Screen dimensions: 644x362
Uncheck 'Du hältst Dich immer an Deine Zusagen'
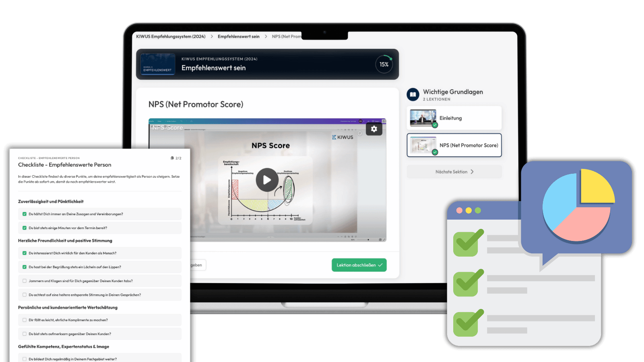[25, 214]
